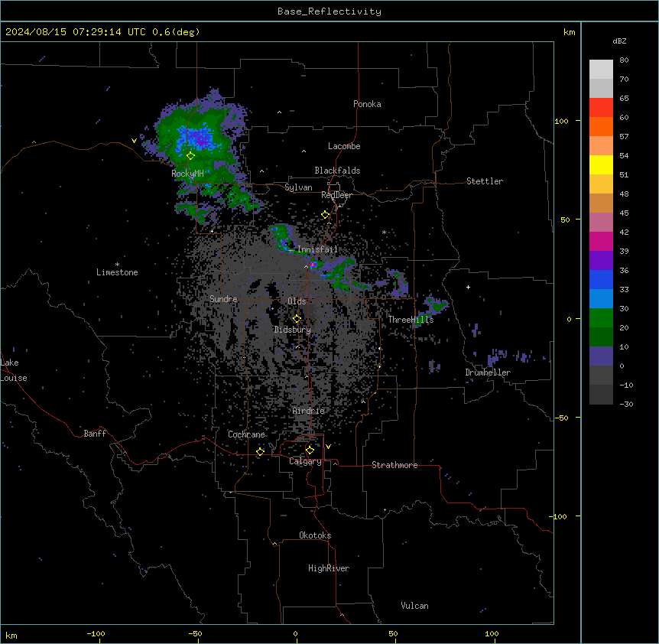Viewport: 659px width, 644px height.
Task: Click the white caret marker west of Lacombe
Action: [x=304, y=151]
